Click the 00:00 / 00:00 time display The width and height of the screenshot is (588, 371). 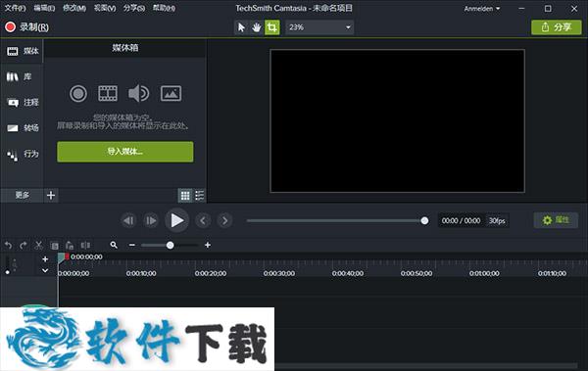461,220
